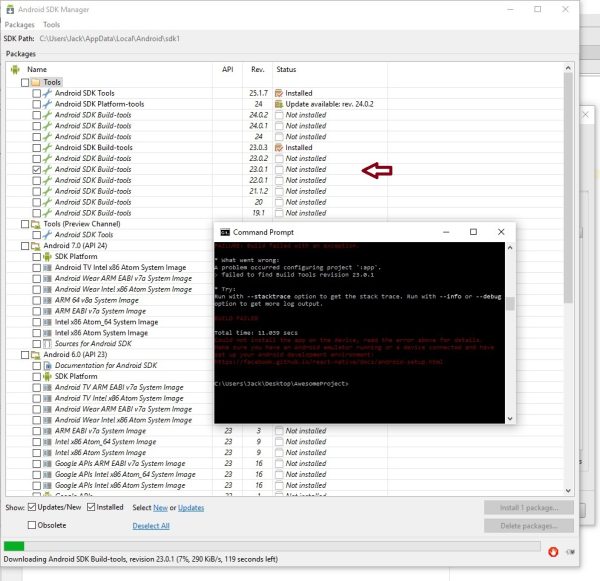This screenshot has width=600, height=581.
Task: Click the Android 7.0 (API 24) folder icon
Action: click(35, 246)
